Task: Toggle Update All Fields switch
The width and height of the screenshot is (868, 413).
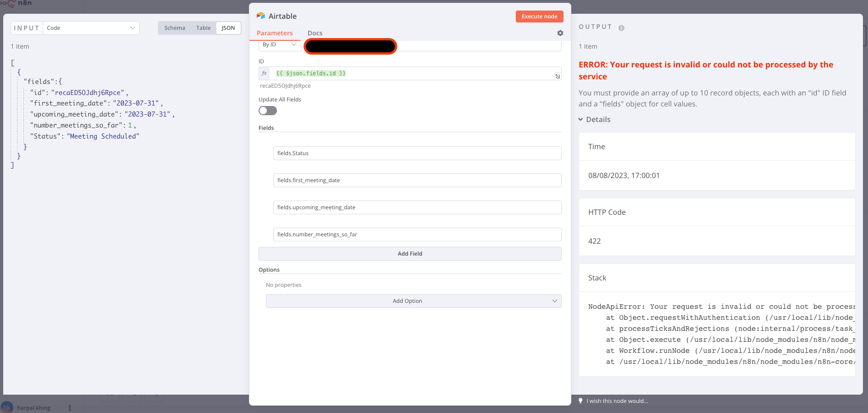Action: click(268, 111)
